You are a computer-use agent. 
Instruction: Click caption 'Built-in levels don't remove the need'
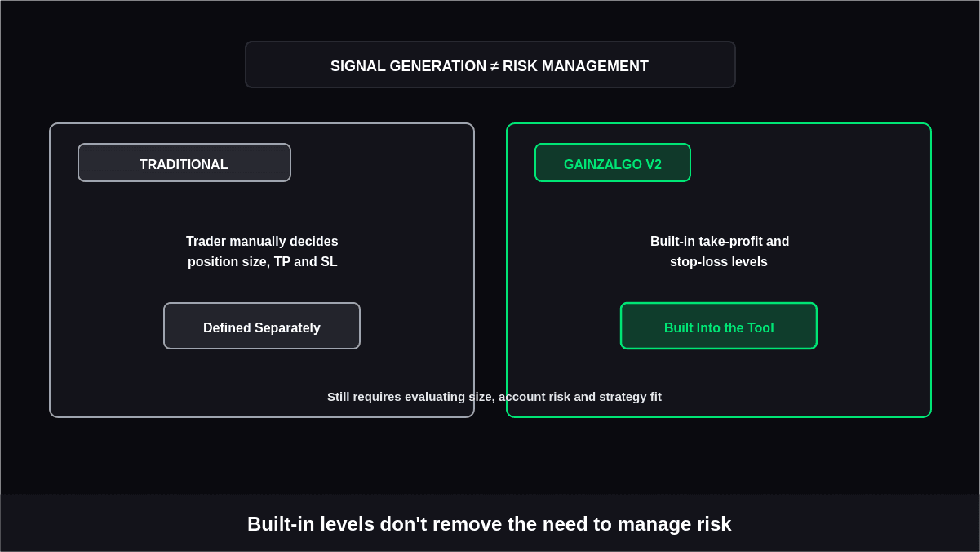(x=490, y=524)
